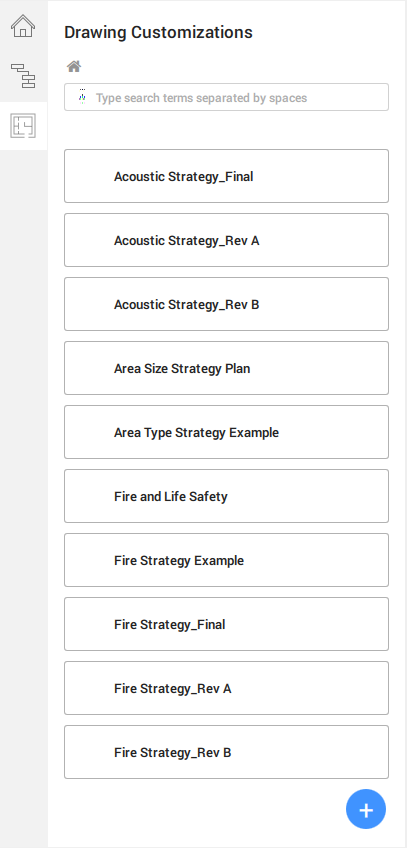Select Acoustic Strategy_Rev B entry
This screenshot has width=407, height=848.
226,304
